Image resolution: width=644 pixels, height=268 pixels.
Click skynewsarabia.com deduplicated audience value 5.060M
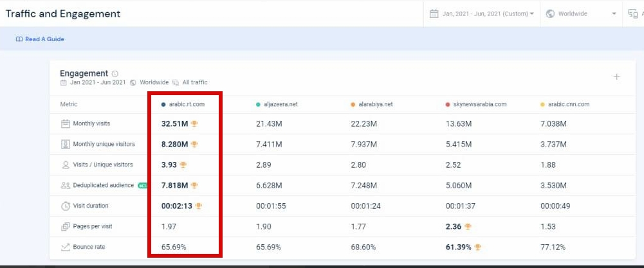tap(459, 186)
